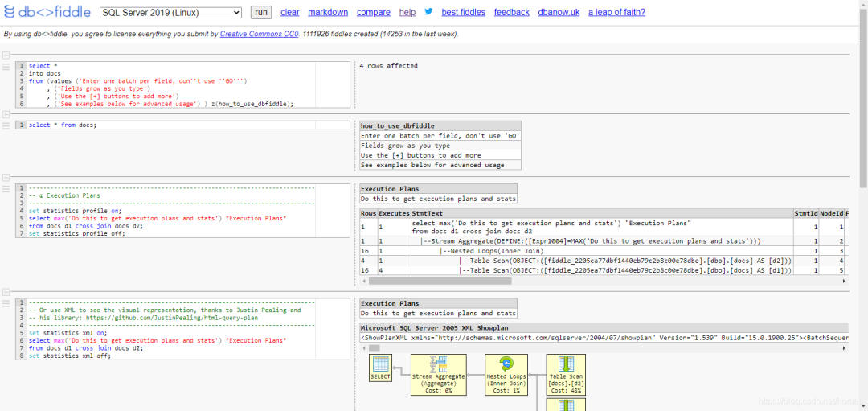The image size is (868, 411).
Task: Open the best fiddles link
Action: pyautogui.click(x=463, y=13)
